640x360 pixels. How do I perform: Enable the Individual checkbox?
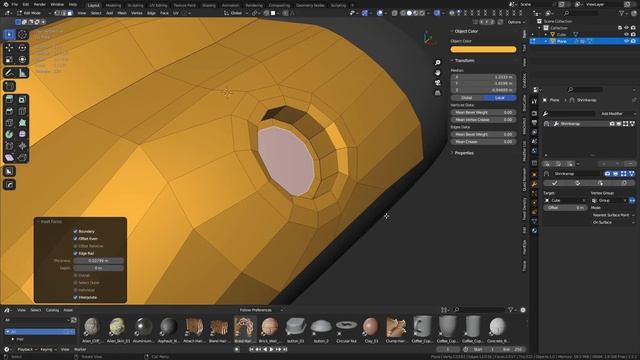[75, 290]
